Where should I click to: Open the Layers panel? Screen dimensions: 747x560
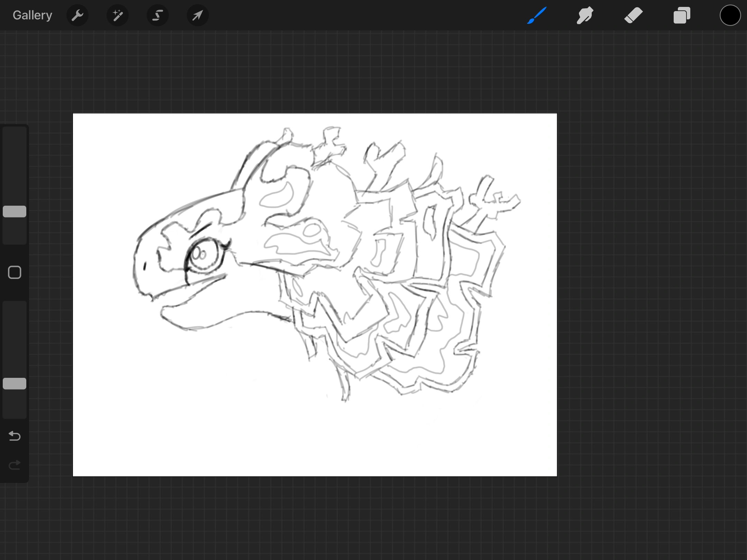coord(682,15)
